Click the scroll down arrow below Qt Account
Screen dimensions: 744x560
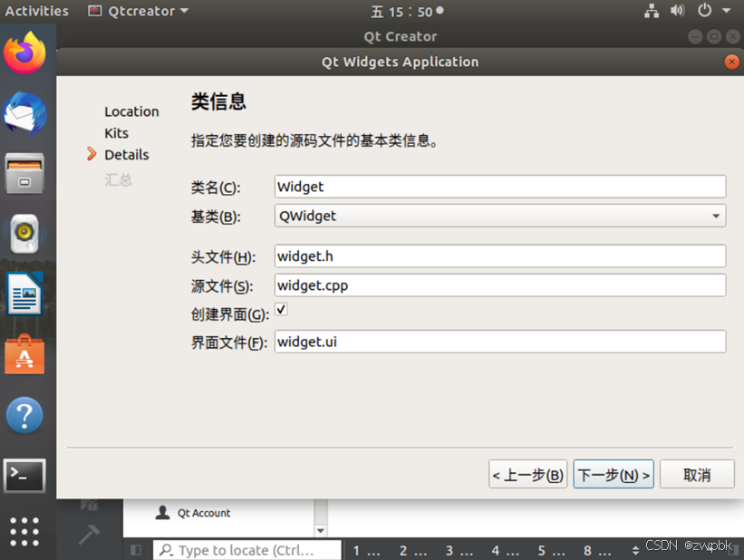click(321, 531)
